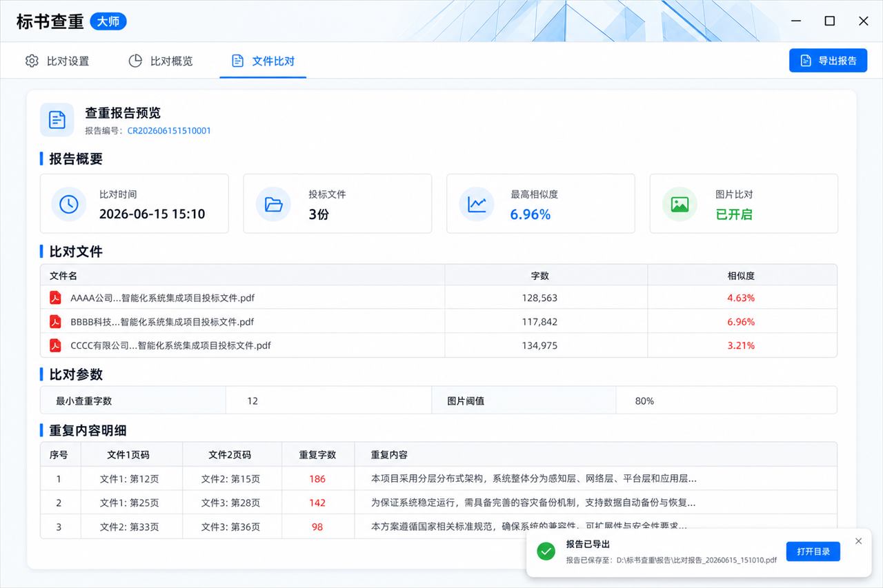
Task: Minimize the 标书查重 window
Action: tap(797, 21)
